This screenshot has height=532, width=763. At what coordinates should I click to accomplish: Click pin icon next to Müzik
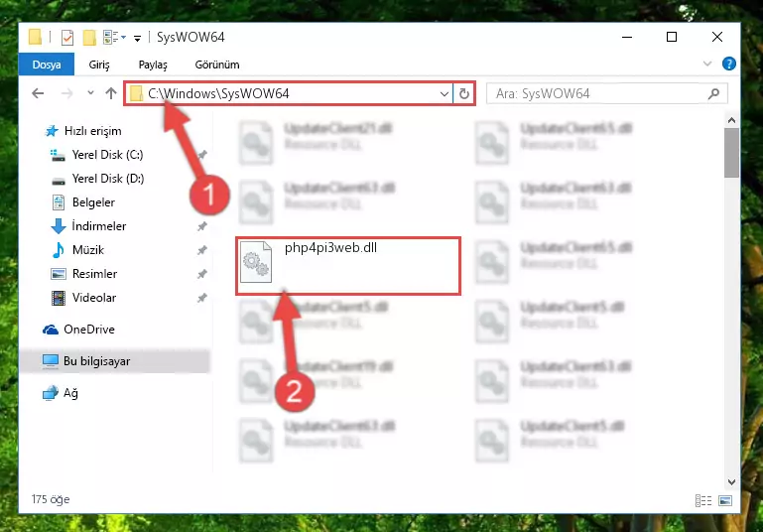[x=202, y=250]
